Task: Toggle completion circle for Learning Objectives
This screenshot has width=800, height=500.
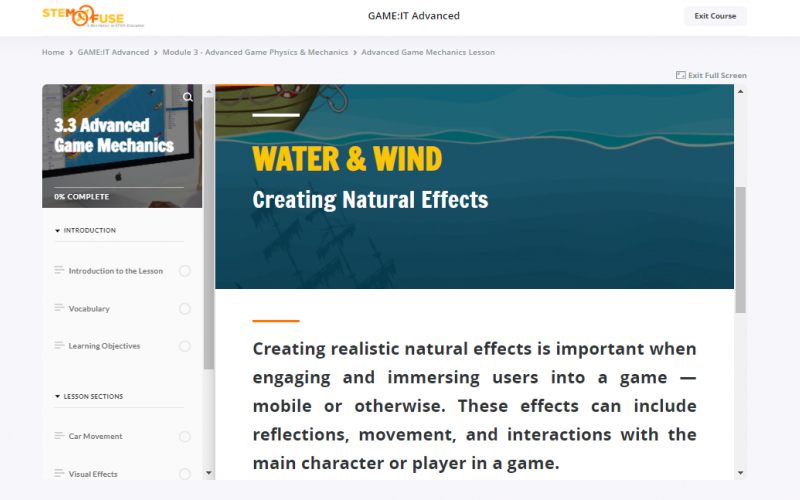Action: [185, 346]
